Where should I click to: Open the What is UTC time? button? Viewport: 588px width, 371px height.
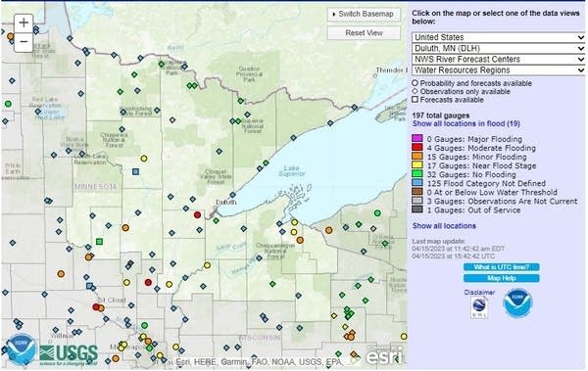click(x=502, y=267)
